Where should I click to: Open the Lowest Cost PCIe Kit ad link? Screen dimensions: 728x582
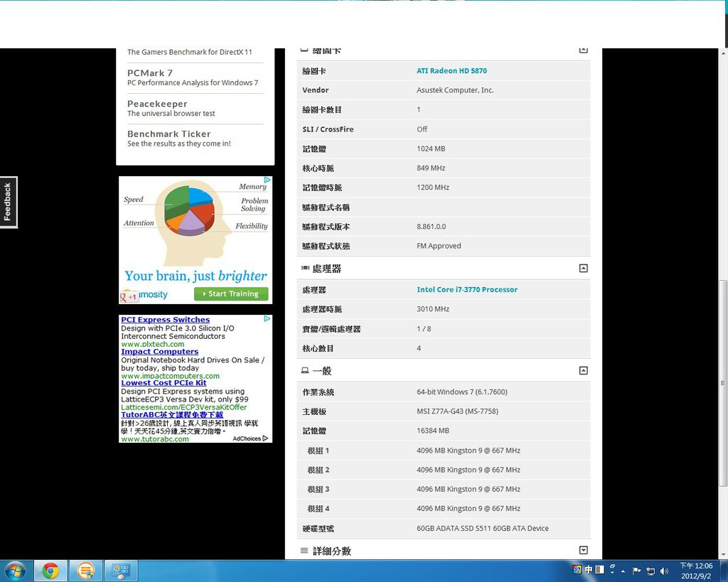coord(164,383)
